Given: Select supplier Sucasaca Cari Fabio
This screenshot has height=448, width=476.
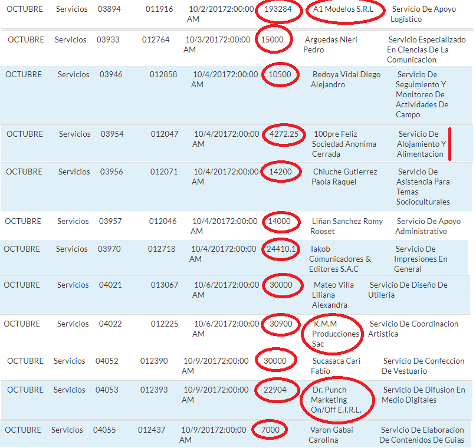Looking at the screenshot, I should click(x=336, y=366).
